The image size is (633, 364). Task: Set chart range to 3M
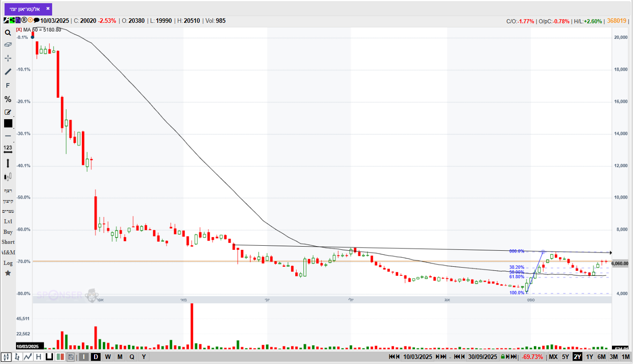pyautogui.click(x=614, y=357)
